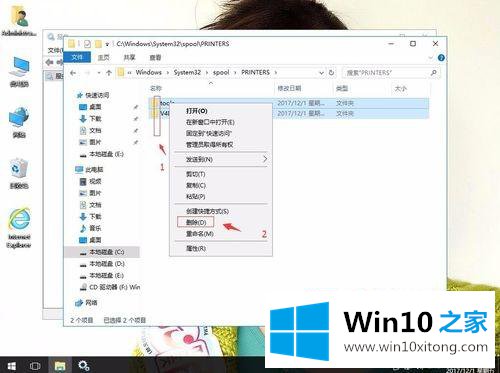The width and height of the screenshot is (500, 373).
Task: Choose 删除(D) in the context menu
Action: [x=196, y=222]
